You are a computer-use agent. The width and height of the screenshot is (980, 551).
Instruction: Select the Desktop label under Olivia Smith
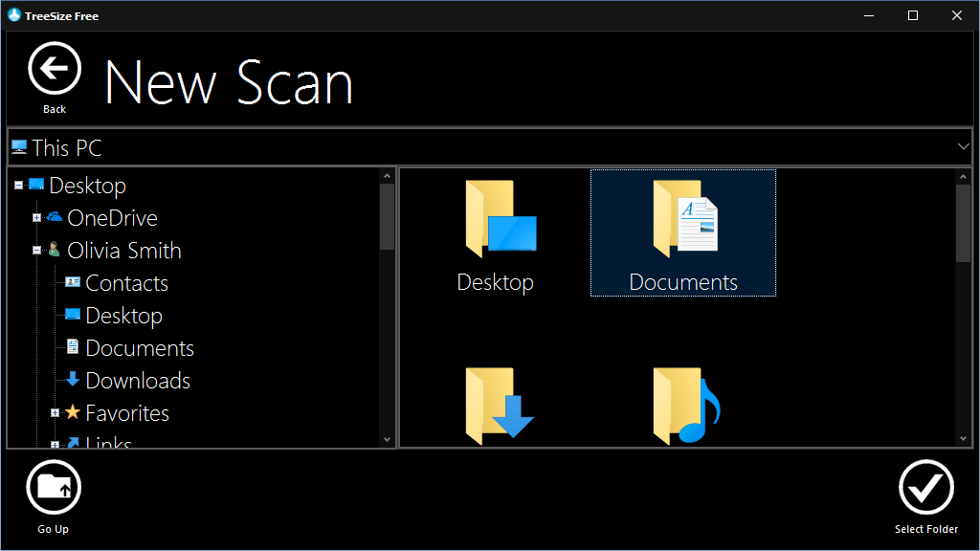click(x=123, y=316)
